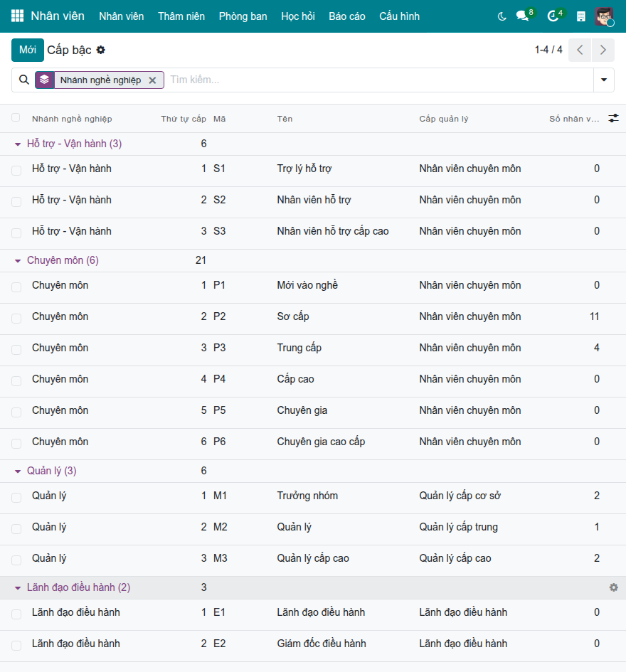The height and width of the screenshot is (672, 626).
Task: Click the search magnifier icon
Action: [24, 80]
